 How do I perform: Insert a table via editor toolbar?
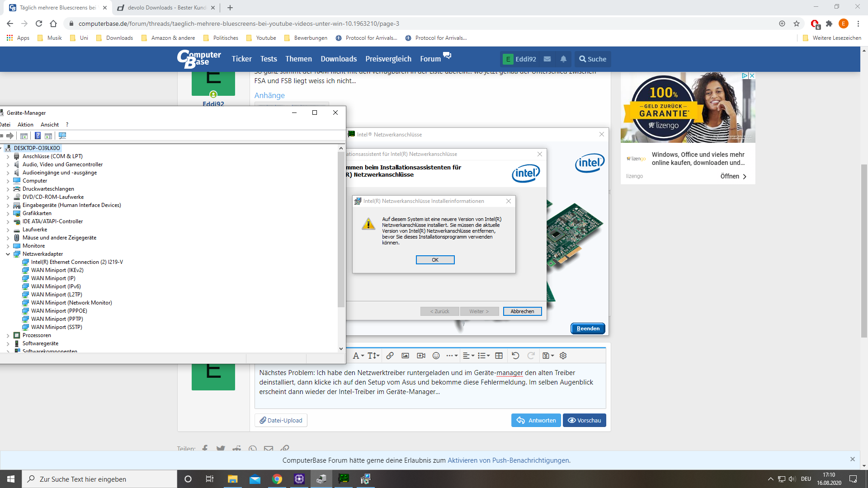pos(499,356)
